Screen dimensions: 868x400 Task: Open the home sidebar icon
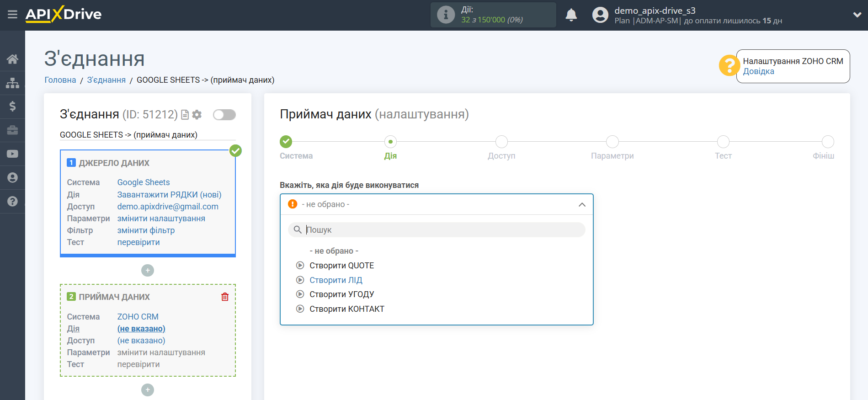click(12, 59)
